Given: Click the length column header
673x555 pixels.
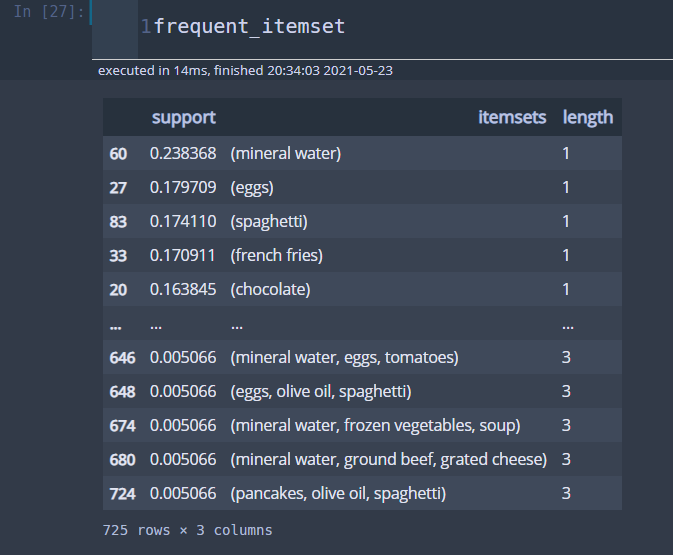Looking at the screenshot, I should pos(588,117).
